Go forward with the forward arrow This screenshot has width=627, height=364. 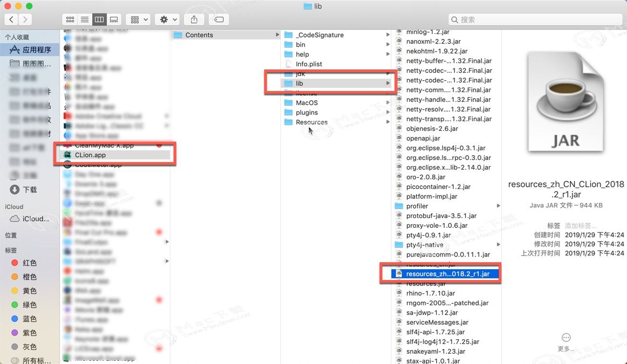tap(25, 19)
